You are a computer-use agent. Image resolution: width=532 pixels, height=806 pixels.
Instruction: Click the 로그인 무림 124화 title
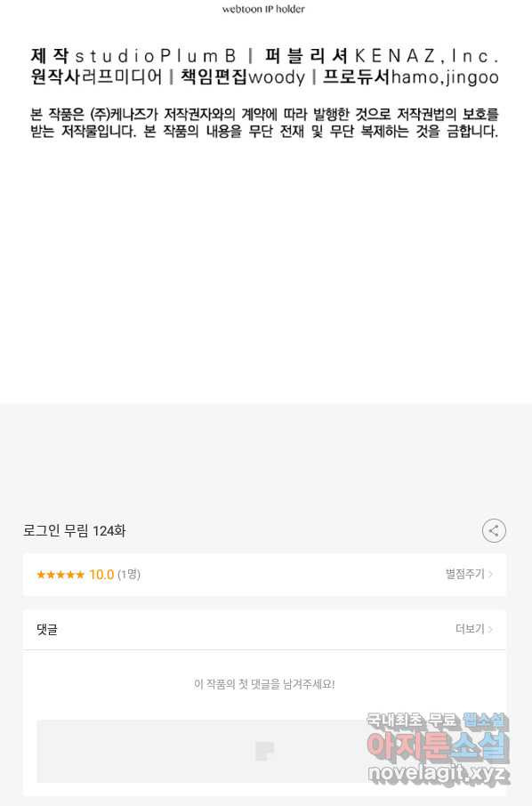tap(75, 530)
